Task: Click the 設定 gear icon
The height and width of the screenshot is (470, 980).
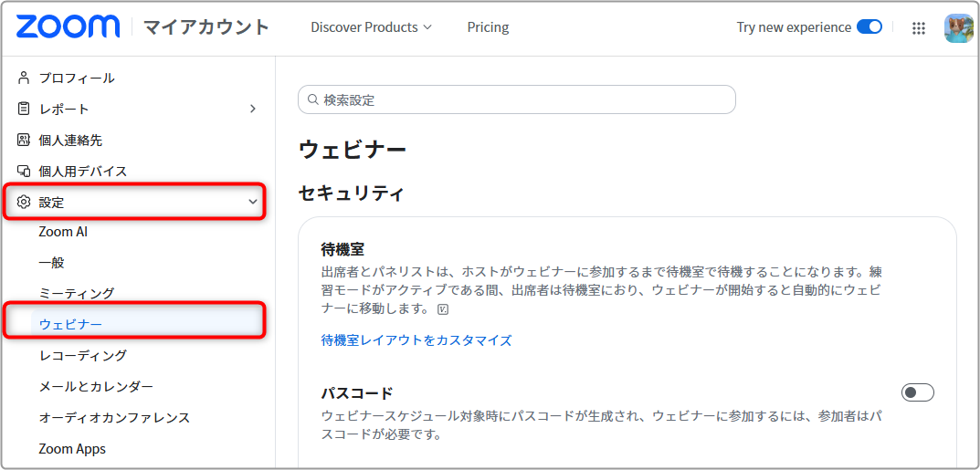Action: click(x=24, y=203)
